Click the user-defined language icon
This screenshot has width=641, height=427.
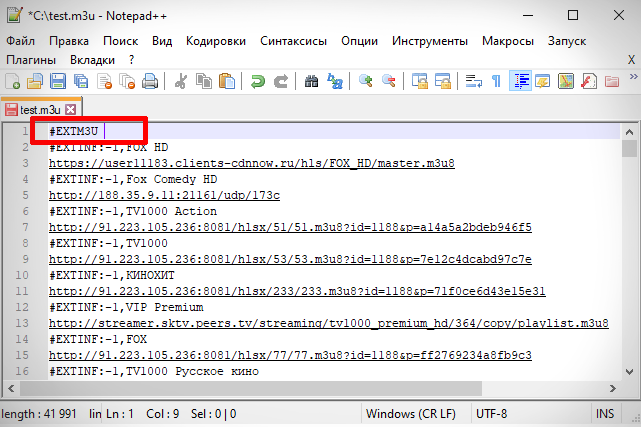(542, 81)
